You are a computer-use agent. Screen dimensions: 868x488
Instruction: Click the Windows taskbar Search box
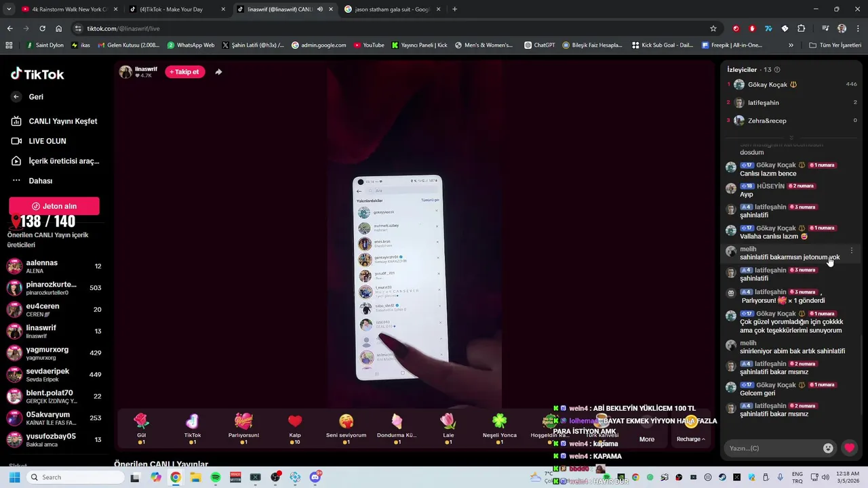[75, 477]
